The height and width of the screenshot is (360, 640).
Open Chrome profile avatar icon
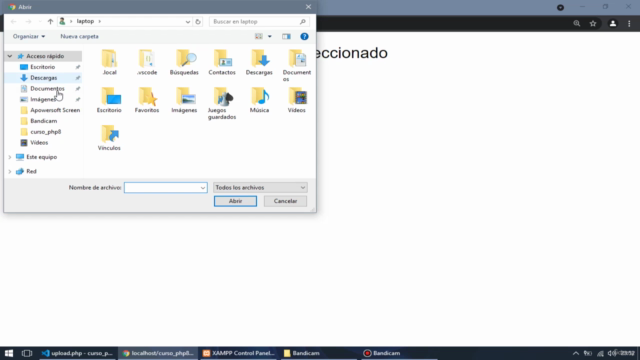coord(613,24)
